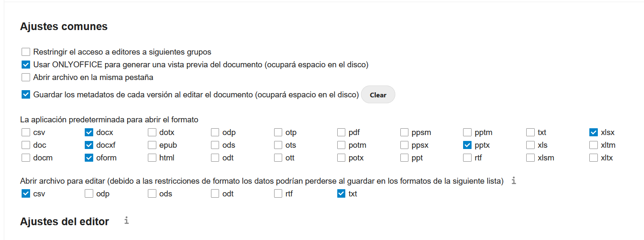
Task: Uncheck the docx default format checkbox
Action: point(89,132)
